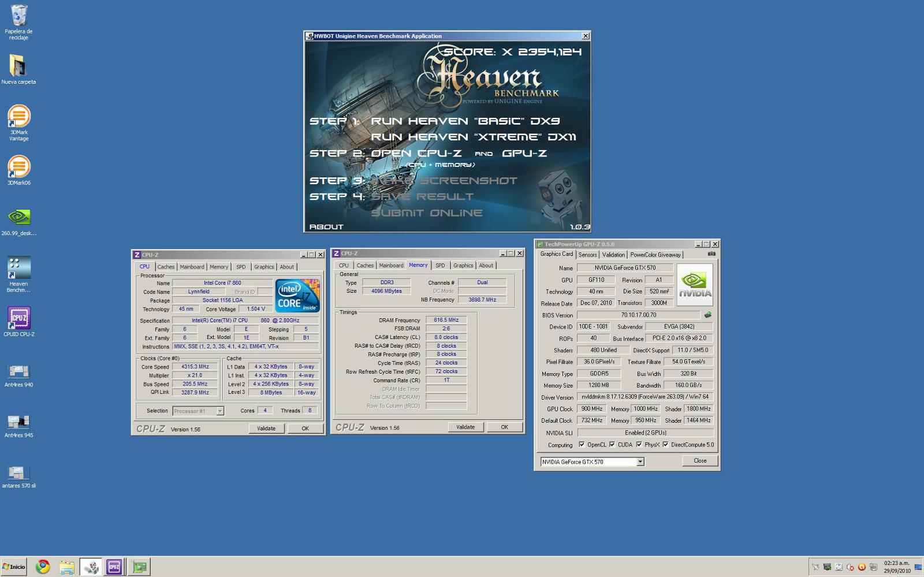Click Save Result in Heaven window

[422, 197]
